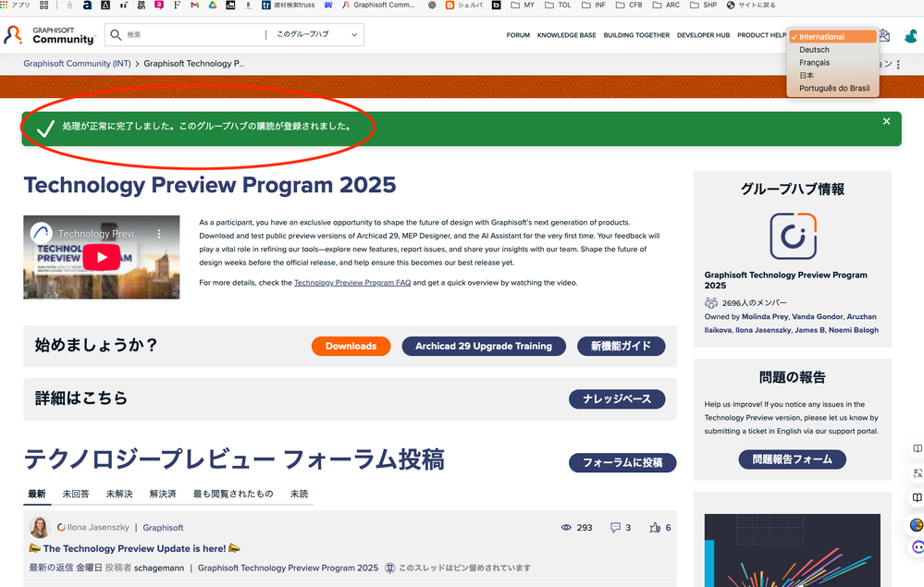The image size is (924, 587).
Task: Open the orange Blogger bookmark icon
Action: (x=450, y=6)
